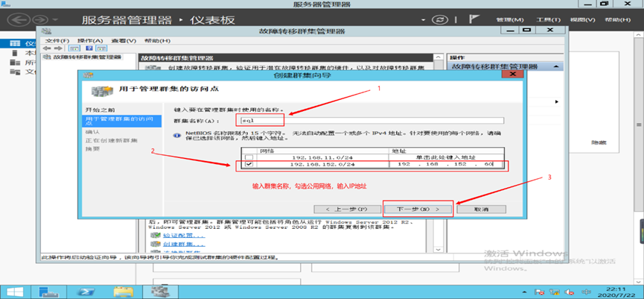This screenshot has height=299, width=644.
Task: Open Failover Cluster Manager taskbar icon
Action: [x=160, y=292]
